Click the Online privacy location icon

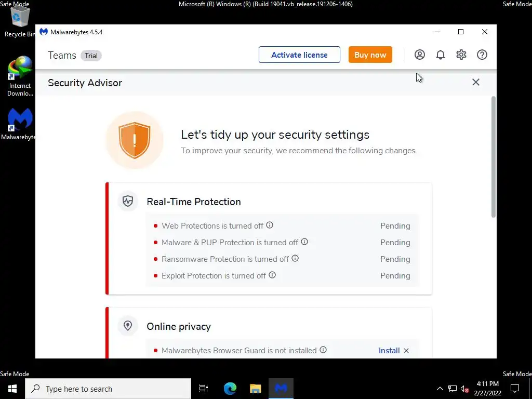tap(128, 326)
